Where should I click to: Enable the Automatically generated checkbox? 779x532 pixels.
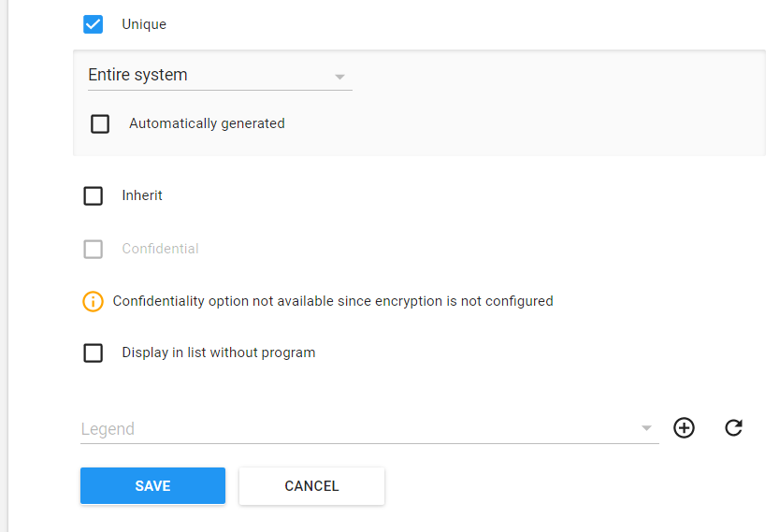tap(100, 123)
